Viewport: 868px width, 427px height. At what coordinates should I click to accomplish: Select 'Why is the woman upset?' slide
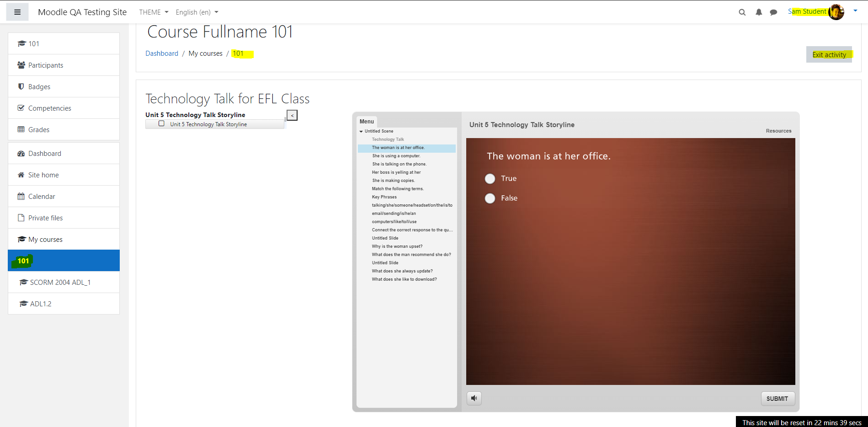click(397, 246)
